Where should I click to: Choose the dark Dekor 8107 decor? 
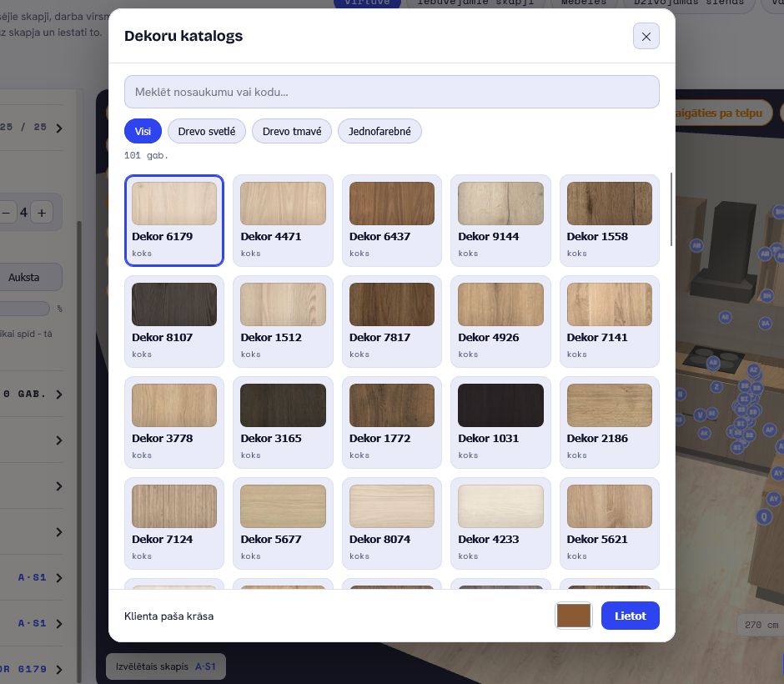pyautogui.click(x=174, y=321)
